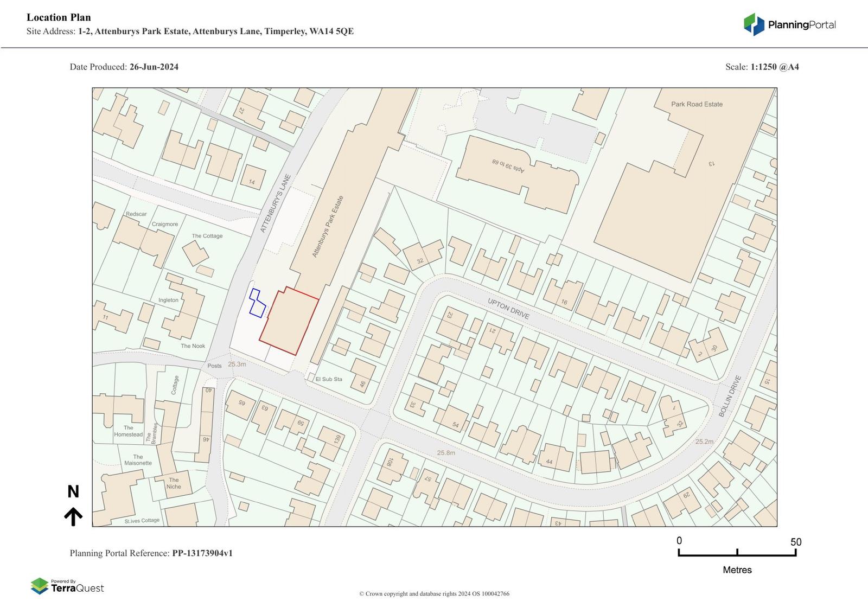Select the Date Produced 26-Jun-2024 text
Screen dimensions: 868x614
(124, 67)
